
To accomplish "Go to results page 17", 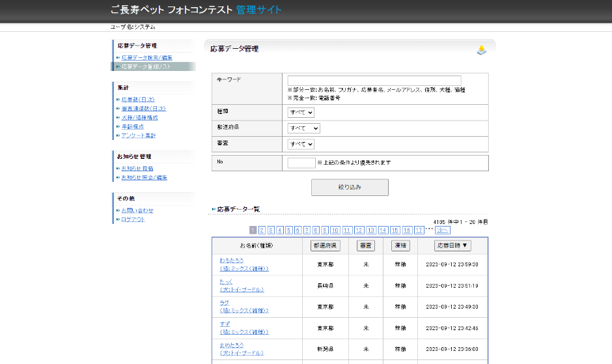I will tap(419, 230).
